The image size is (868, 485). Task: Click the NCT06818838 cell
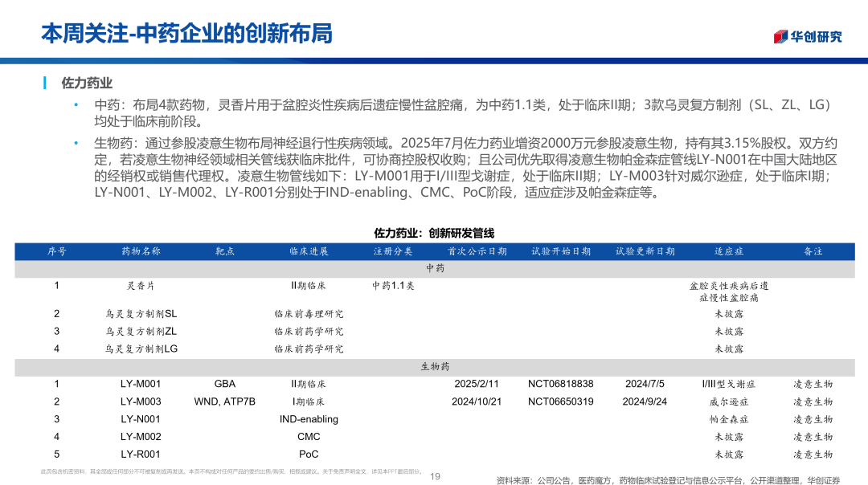click(x=561, y=384)
